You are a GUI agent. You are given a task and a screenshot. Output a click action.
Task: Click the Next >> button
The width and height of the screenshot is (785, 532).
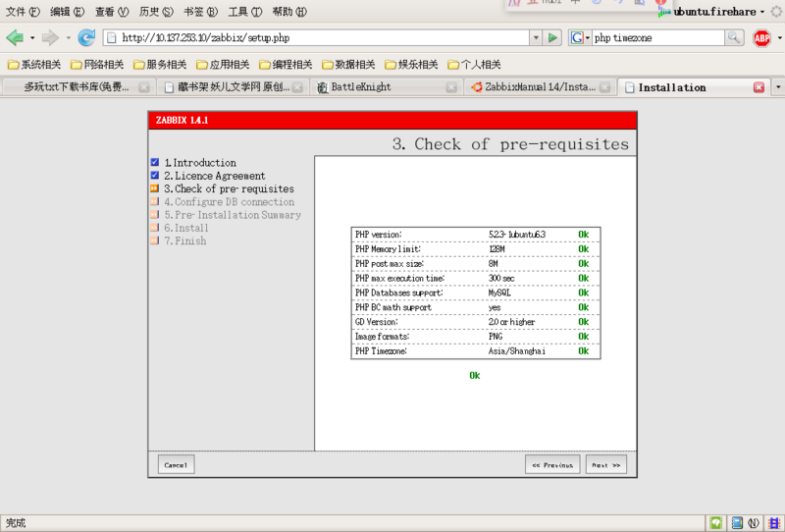coord(605,464)
